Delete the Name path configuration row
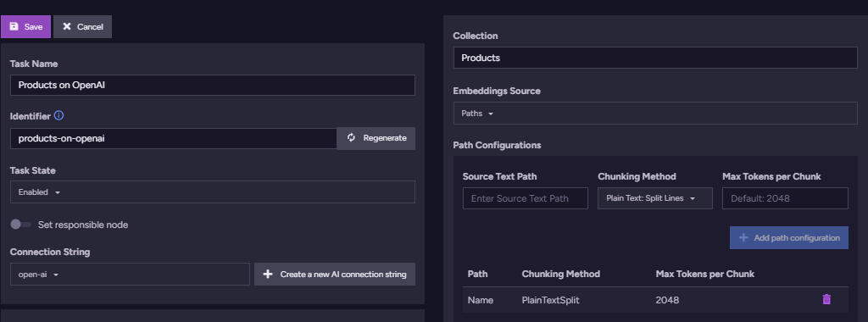Screen dimensions: 868x322 tap(826, 299)
